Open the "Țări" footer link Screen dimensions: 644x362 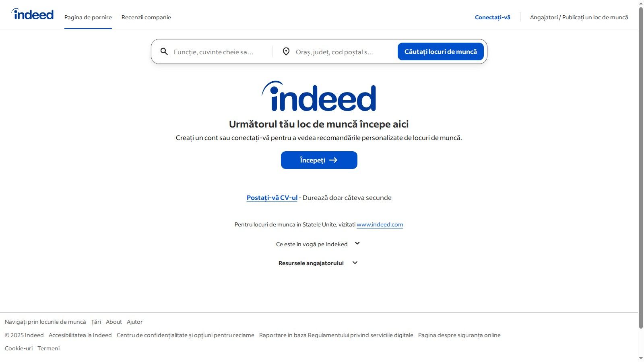coord(96,322)
